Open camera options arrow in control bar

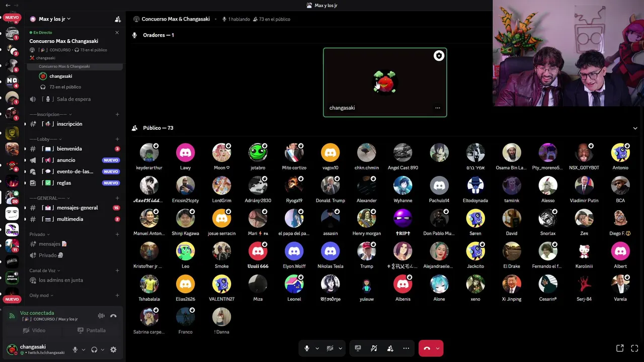pos(341,348)
